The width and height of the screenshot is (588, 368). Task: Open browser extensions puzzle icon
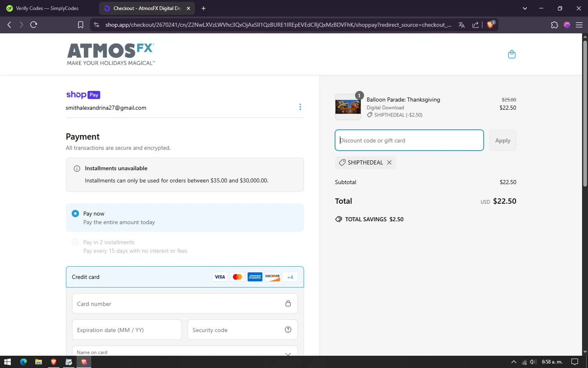(x=554, y=25)
